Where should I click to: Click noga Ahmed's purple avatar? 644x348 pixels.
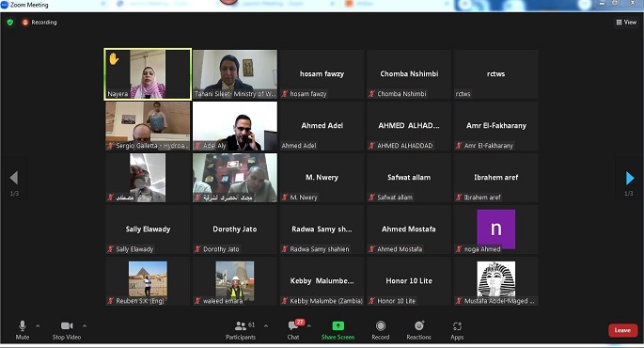[496, 229]
